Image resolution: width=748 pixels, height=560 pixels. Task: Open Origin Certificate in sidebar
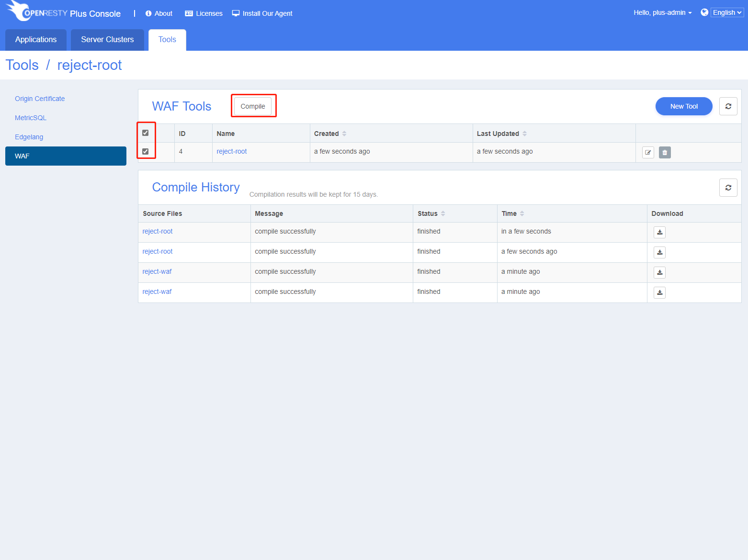[x=40, y=99]
